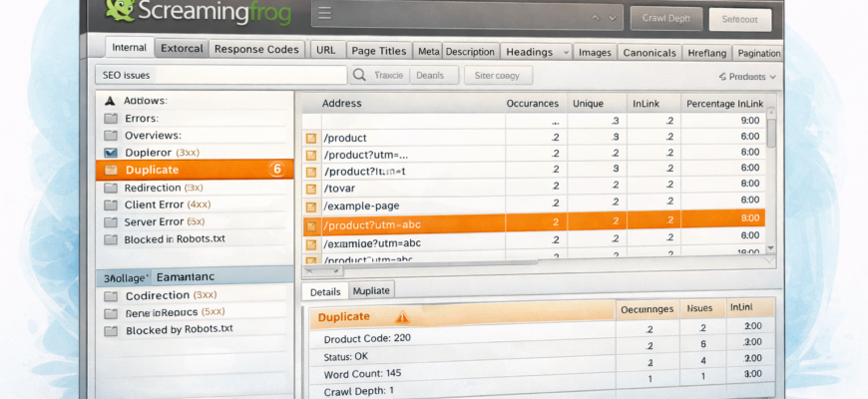
Task: Open the Headings tab
Action: pos(536,52)
